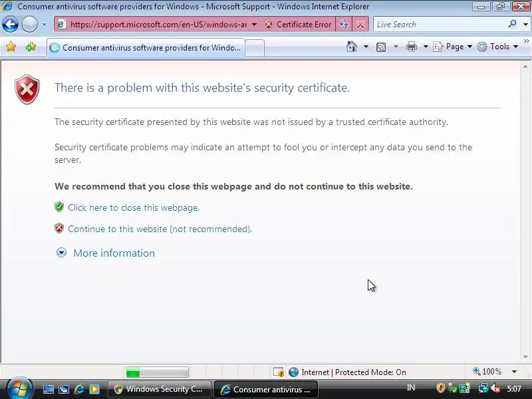
Task: Open the Windows Start orb
Action: coord(19,388)
